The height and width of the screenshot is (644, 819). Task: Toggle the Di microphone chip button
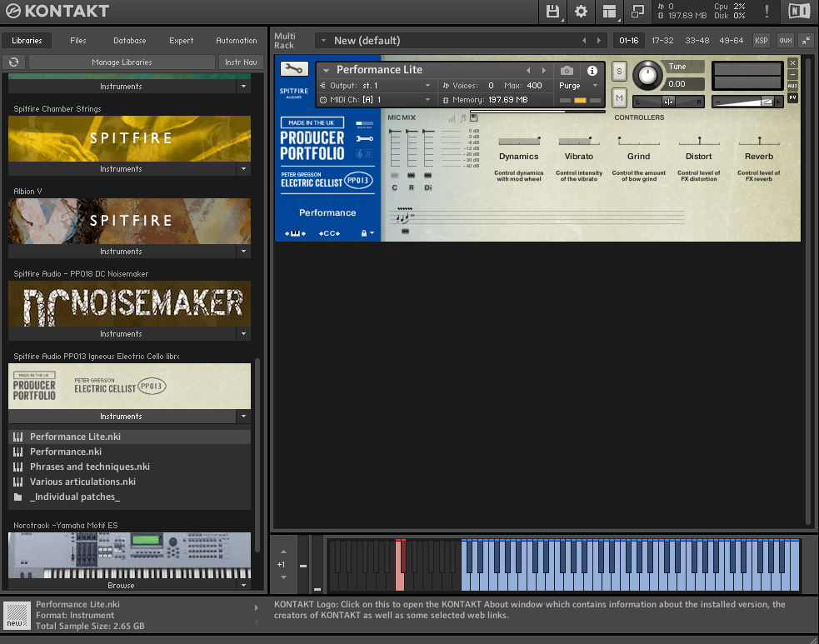point(427,176)
